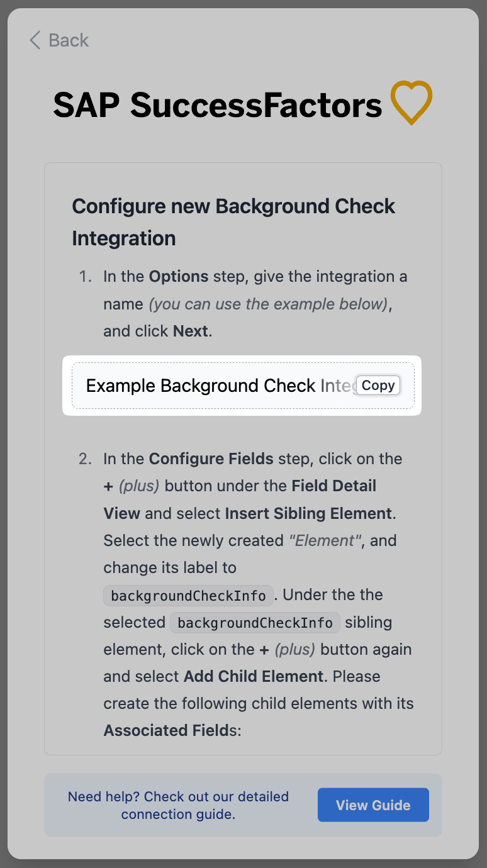Click the gold heart icon
The height and width of the screenshot is (868, 487).
point(411,102)
